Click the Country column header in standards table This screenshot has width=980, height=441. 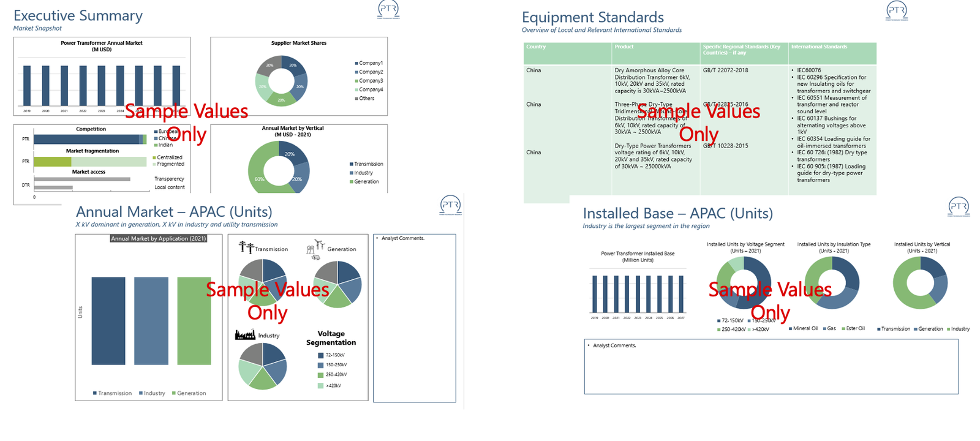[x=536, y=47]
